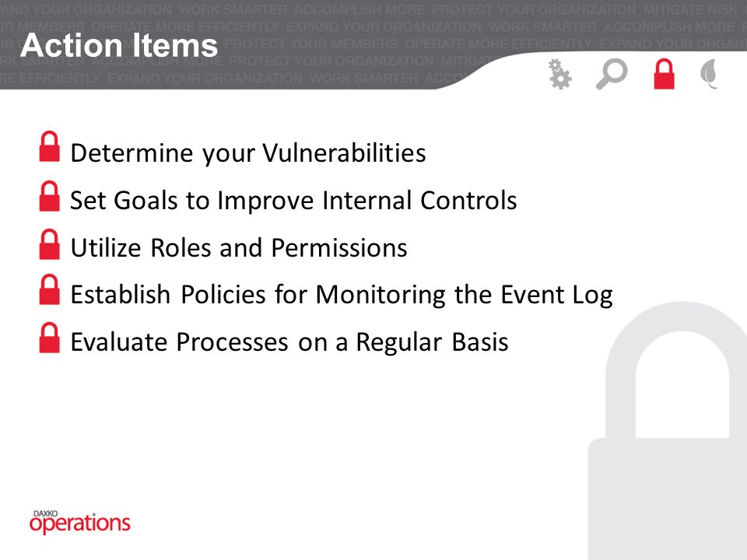Click lock bullet beside Evaluate Processes line

click(x=50, y=338)
